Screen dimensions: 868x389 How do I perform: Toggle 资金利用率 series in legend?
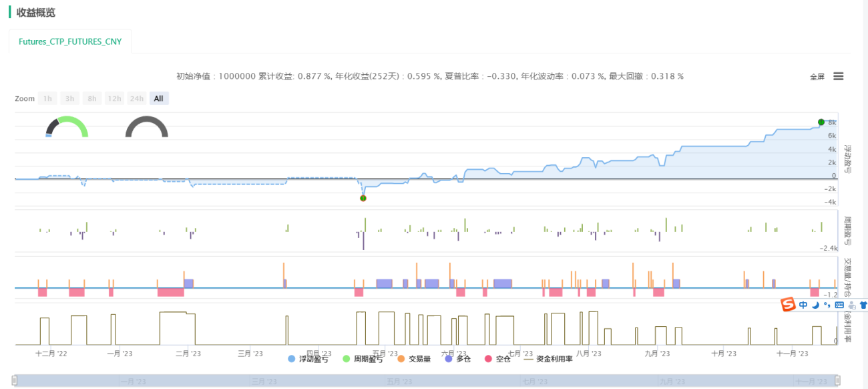coord(548,359)
